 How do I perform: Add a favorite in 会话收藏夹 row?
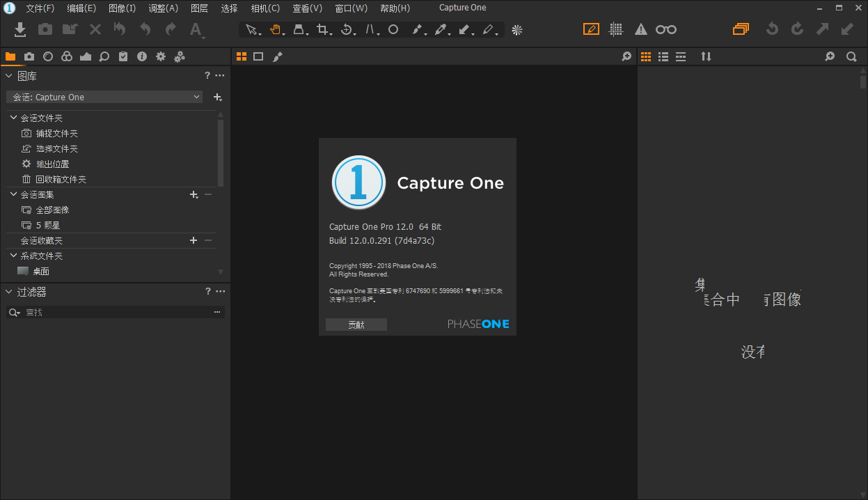pyautogui.click(x=194, y=240)
